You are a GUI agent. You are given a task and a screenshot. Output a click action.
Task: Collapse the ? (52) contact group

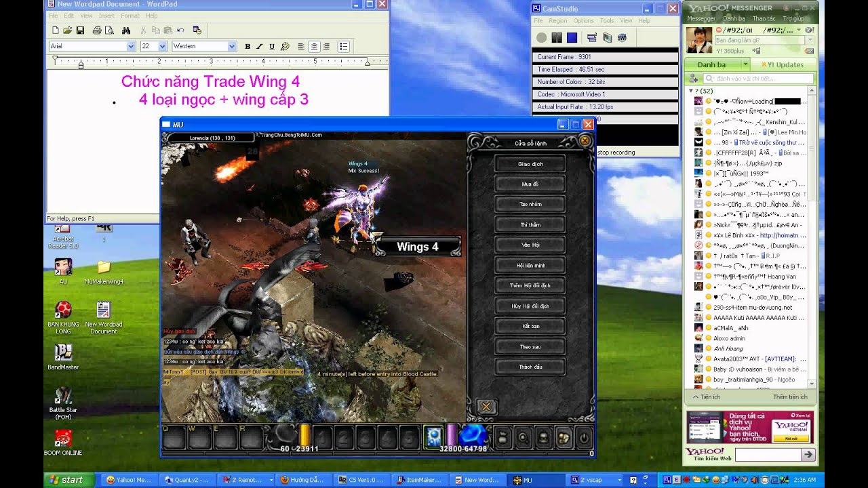coord(691,91)
